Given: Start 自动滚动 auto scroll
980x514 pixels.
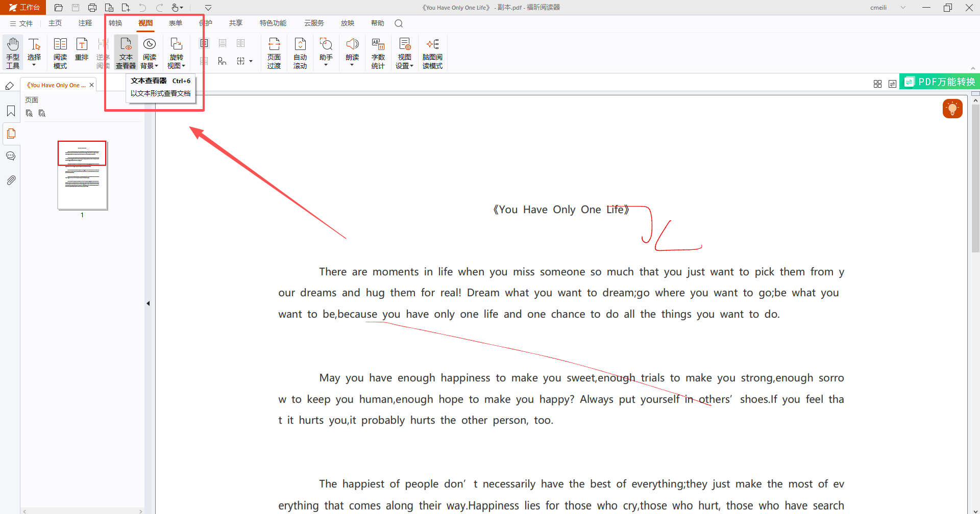Looking at the screenshot, I should coord(300,52).
